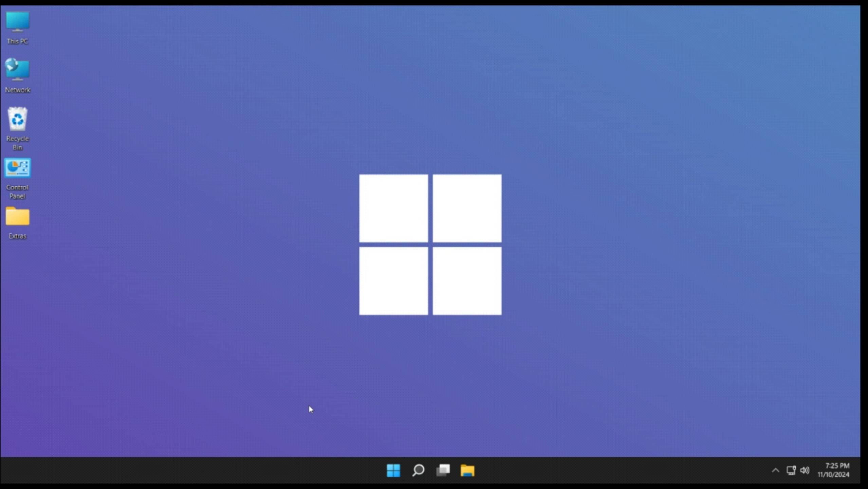This screenshot has height=489, width=868.
Task: Click the Start button Windows logo
Action: [393, 471]
